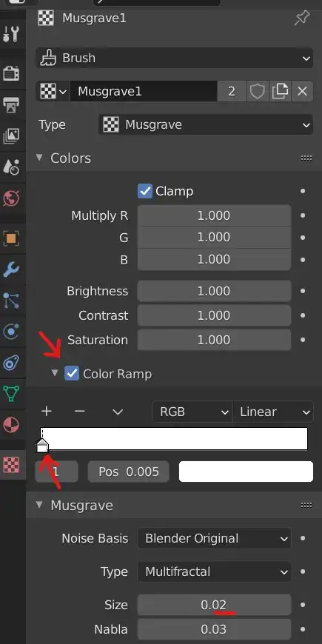322x644 pixels.
Task: Toggle the pin icon beside Musgrave1
Action: tap(302, 19)
